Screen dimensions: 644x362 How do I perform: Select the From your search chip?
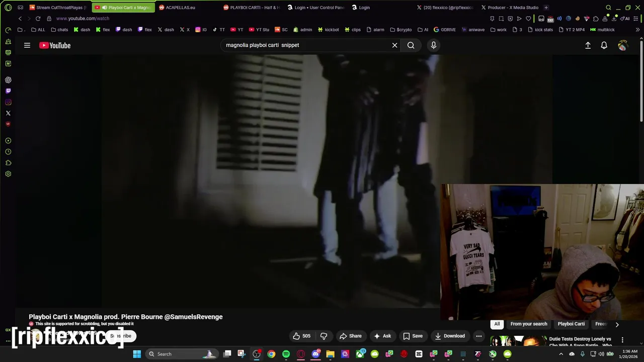click(529, 324)
